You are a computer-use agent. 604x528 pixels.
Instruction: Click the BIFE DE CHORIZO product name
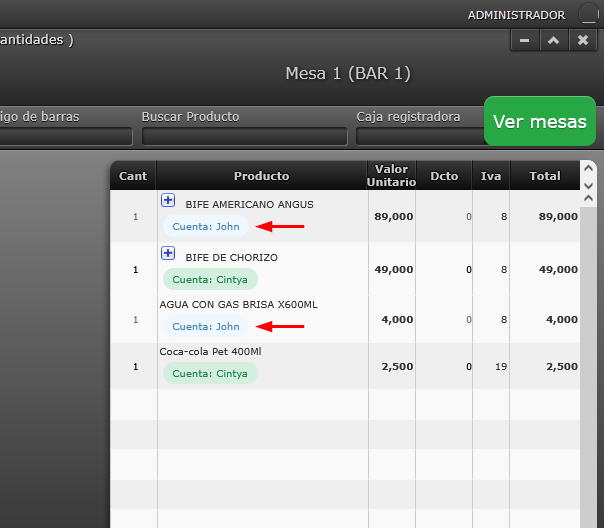pos(232,258)
